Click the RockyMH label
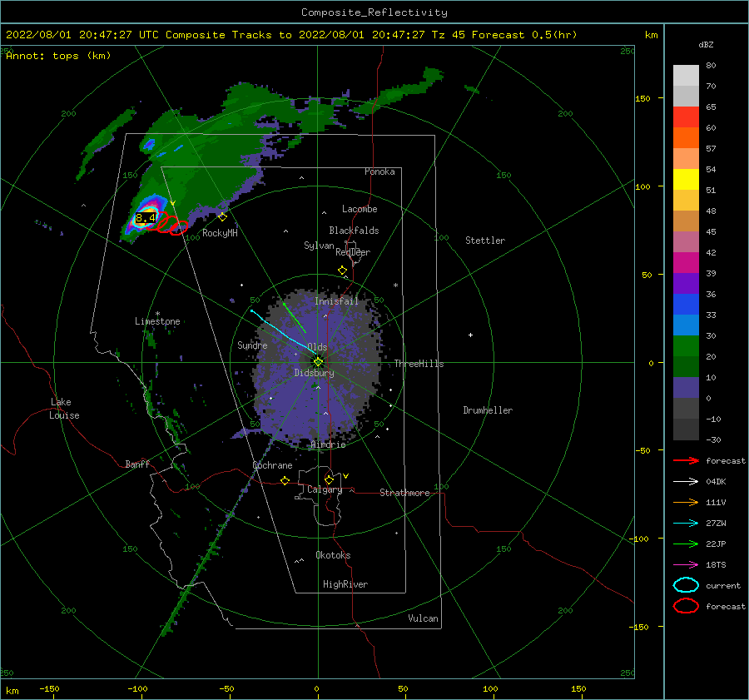Screen dimensions: 749x700 (220, 233)
